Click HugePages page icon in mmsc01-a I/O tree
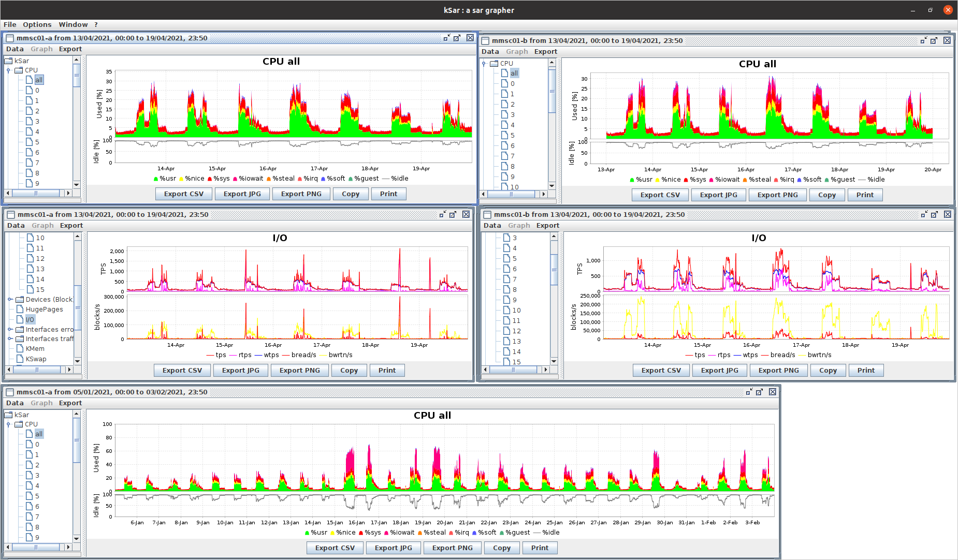Viewport: 958px width, 560px height. tap(20, 309)
